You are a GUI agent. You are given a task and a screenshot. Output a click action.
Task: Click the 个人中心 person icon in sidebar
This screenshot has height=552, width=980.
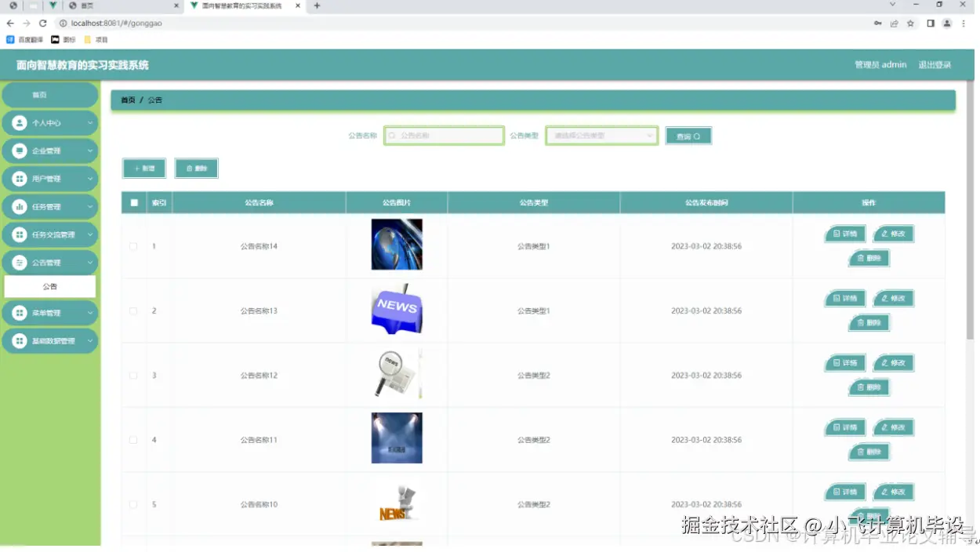point(20,123)
